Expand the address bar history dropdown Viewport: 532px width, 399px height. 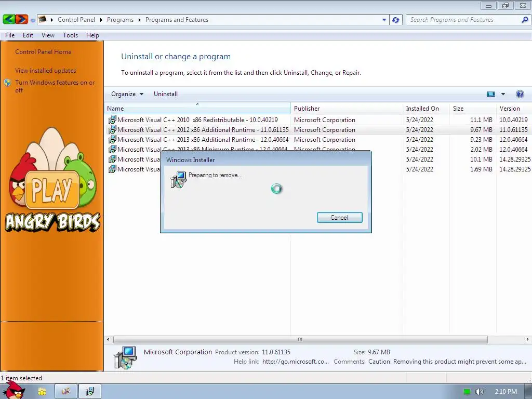pyautogui.click(x=384, y=20)
